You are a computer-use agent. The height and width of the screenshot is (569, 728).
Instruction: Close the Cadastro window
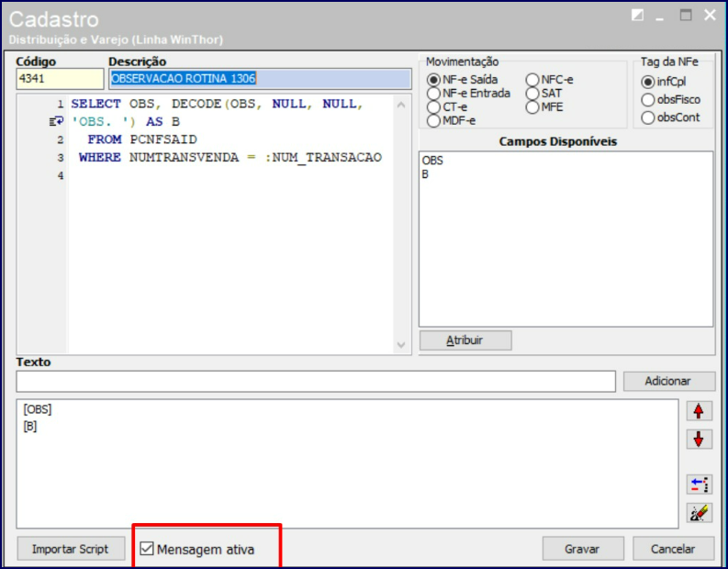coord(710,16)
